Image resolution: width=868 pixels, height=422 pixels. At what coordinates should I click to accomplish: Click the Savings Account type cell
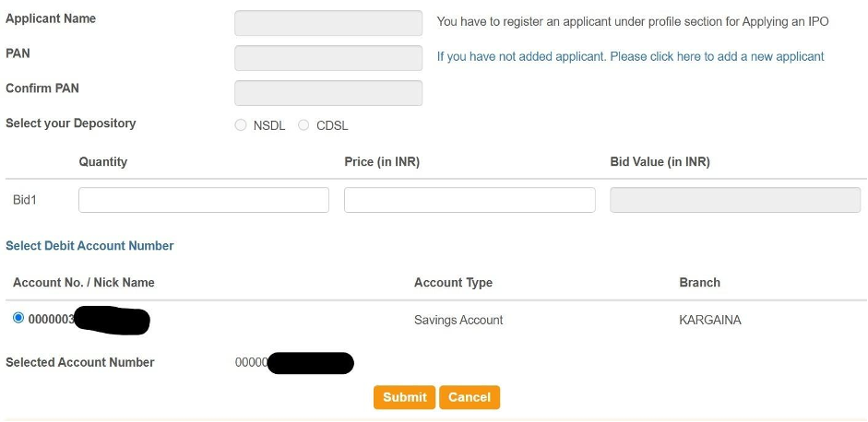(458, 321)
